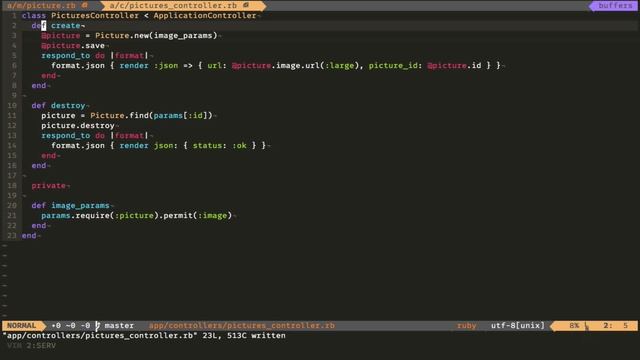This screenshot has width=640, height=360.
Task: Click the final 'end' on line 23
Action: tap(29, 236)
